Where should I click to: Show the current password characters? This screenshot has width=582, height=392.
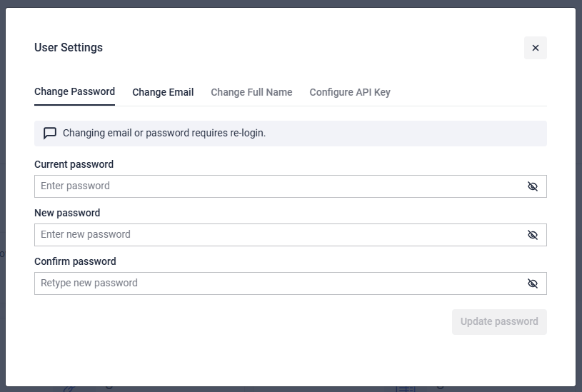[x=532, y=186]
